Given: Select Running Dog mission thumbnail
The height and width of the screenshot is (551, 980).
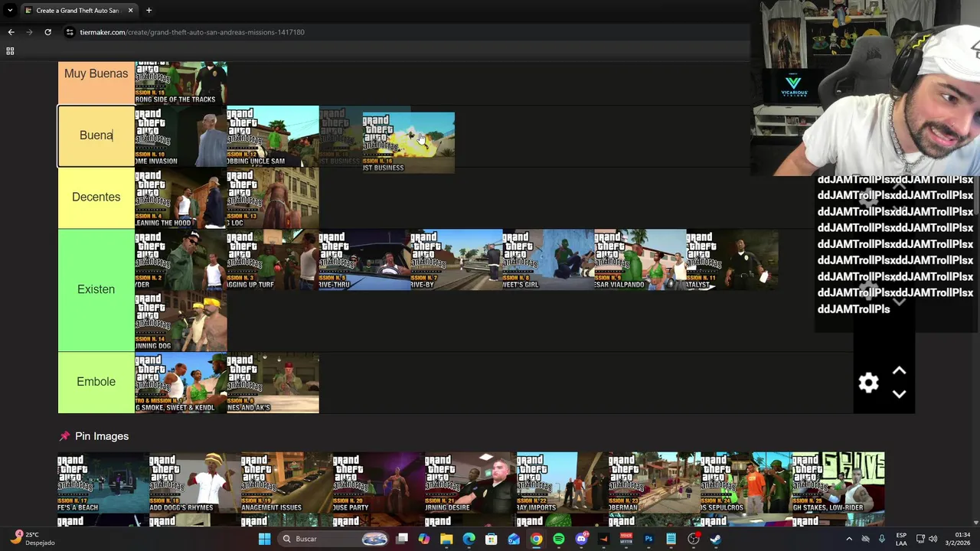Looking at the screenshot, I should point(181,321).
